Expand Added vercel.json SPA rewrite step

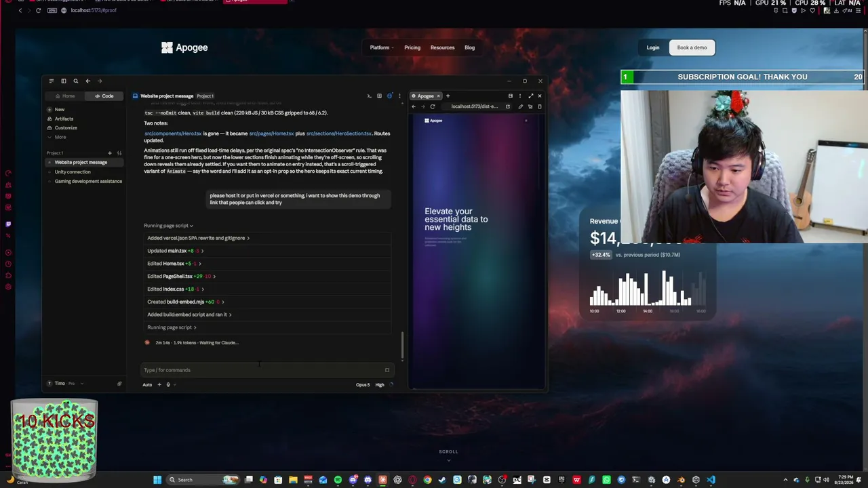coord(198,238)
